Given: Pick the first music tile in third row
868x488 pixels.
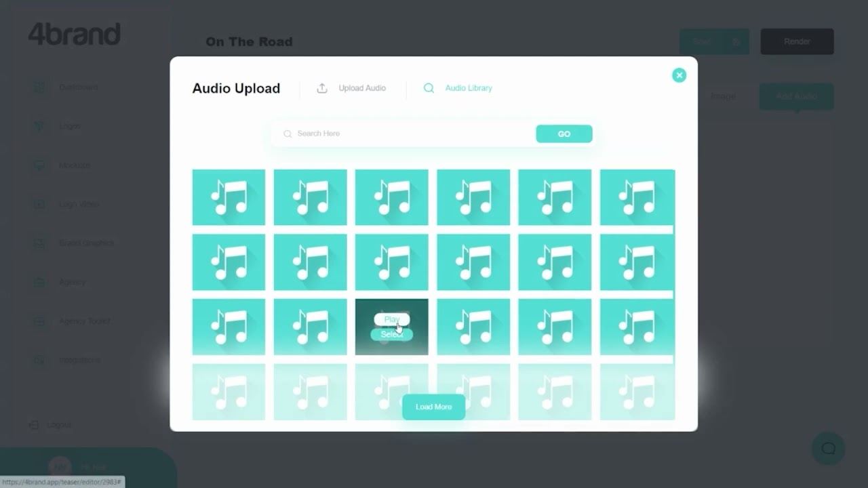Looking at the screenshot, I should tap(229, 327).
